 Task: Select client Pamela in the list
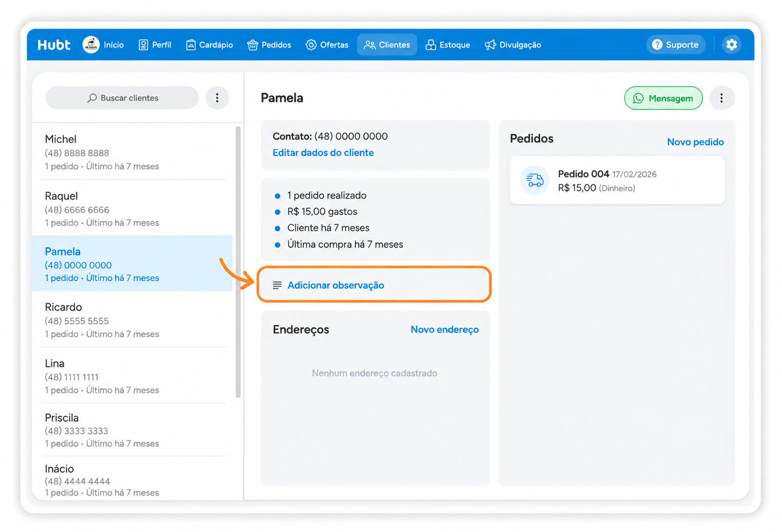coord(133,264)
